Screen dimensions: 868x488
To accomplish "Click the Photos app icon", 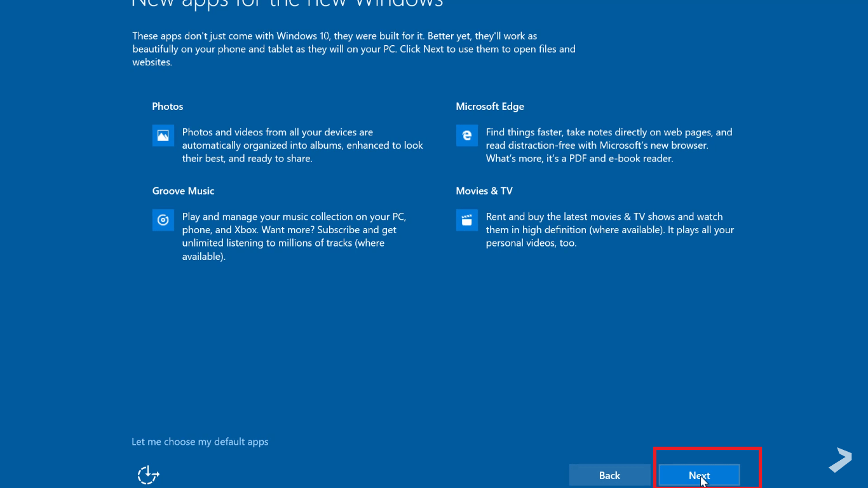I will point(163,135).
